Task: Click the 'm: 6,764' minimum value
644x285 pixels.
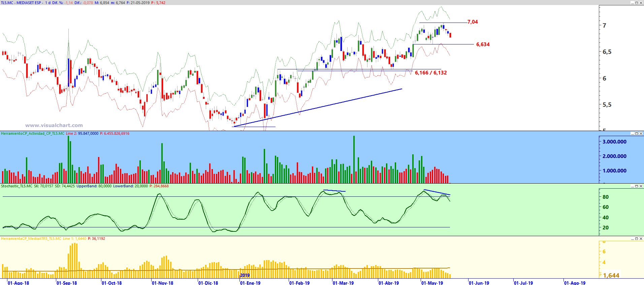Action: [118, 3]
